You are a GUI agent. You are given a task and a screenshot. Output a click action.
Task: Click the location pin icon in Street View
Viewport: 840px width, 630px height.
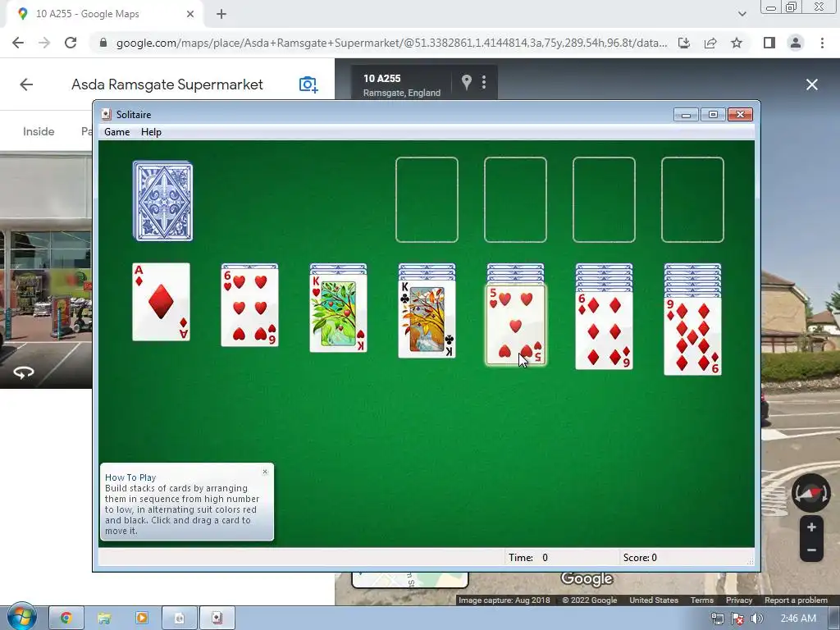[x=467, y=82]
